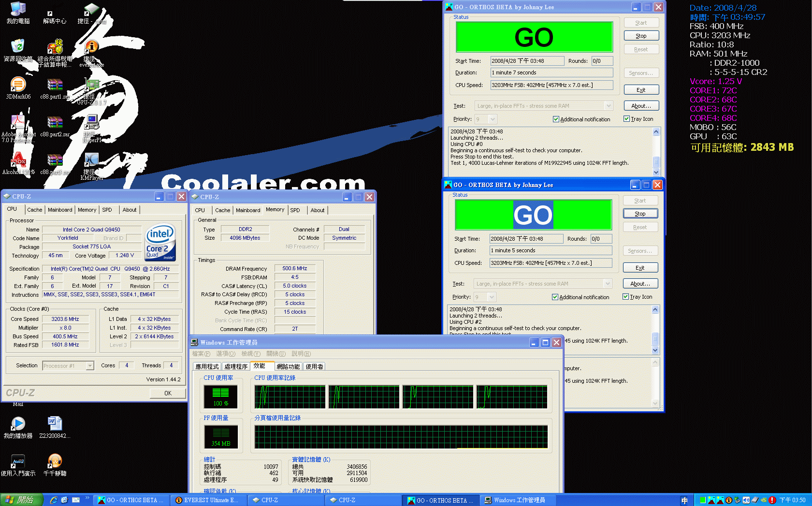
Task: Select the 3DMark06 desktop icon
Action: coord(18,88)
